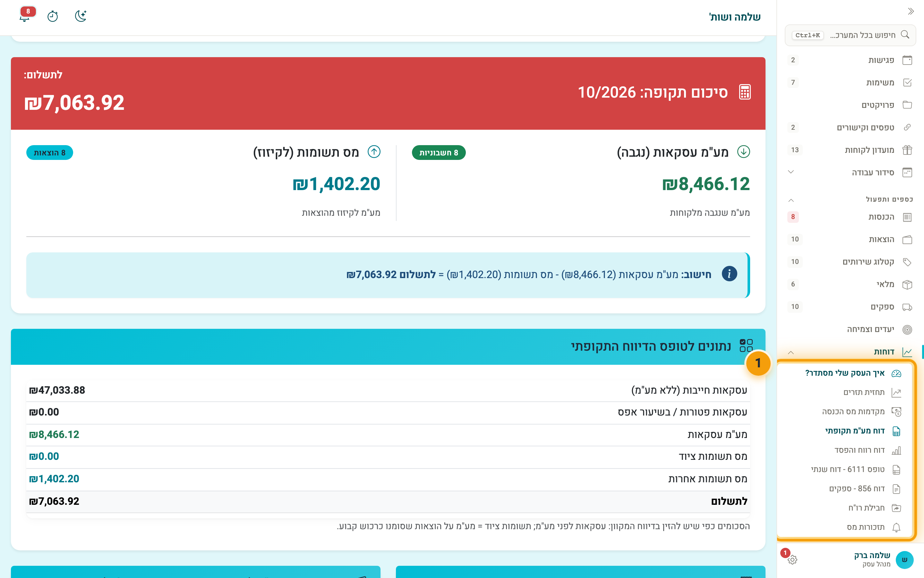This screenshot has width=924, height=578.
Task: Open the notifications bell icon
Action: pos(25,16)
